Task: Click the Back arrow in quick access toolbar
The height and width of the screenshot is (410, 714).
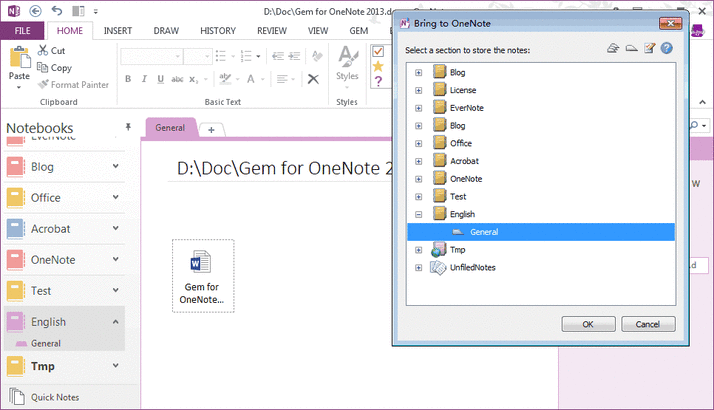Action: [x=36, y=11]
